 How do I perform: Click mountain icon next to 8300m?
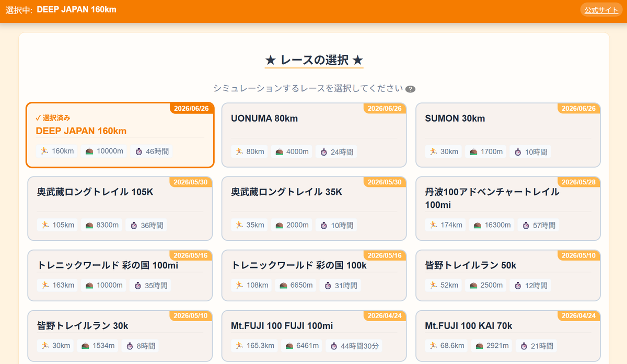coord(90,225)
